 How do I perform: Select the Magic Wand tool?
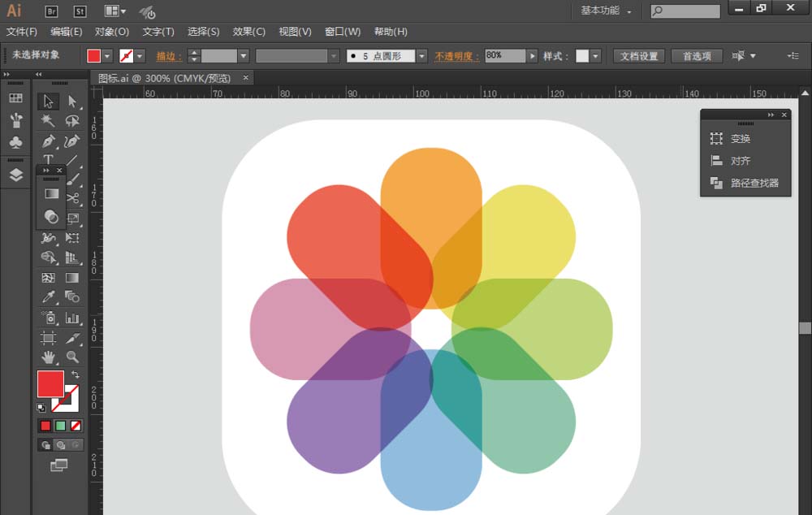48,121
